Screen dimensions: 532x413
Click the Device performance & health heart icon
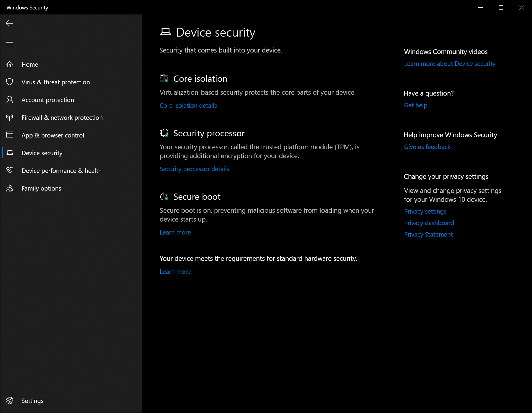[10, 170]
